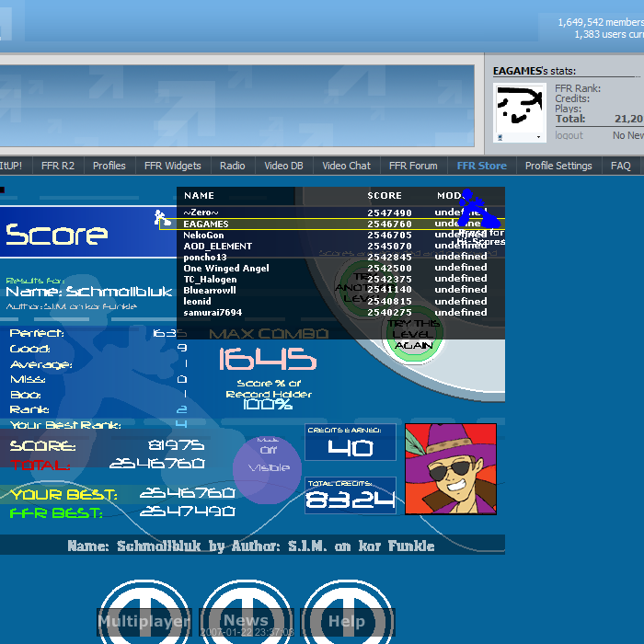Viewport: 644px width, 644px height.
Task: Click the purple hat character portrait
Action: (451, 469)
